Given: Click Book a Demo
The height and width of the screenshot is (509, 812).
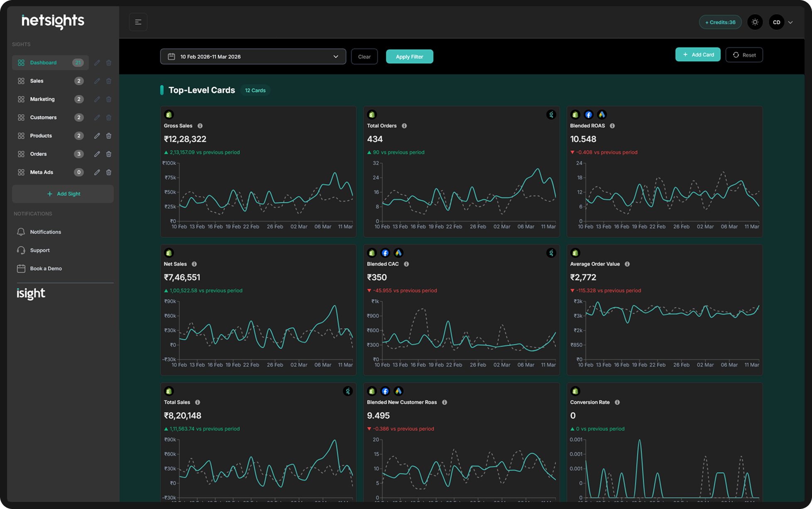Looking at the screenshot, I should (39, 269).
